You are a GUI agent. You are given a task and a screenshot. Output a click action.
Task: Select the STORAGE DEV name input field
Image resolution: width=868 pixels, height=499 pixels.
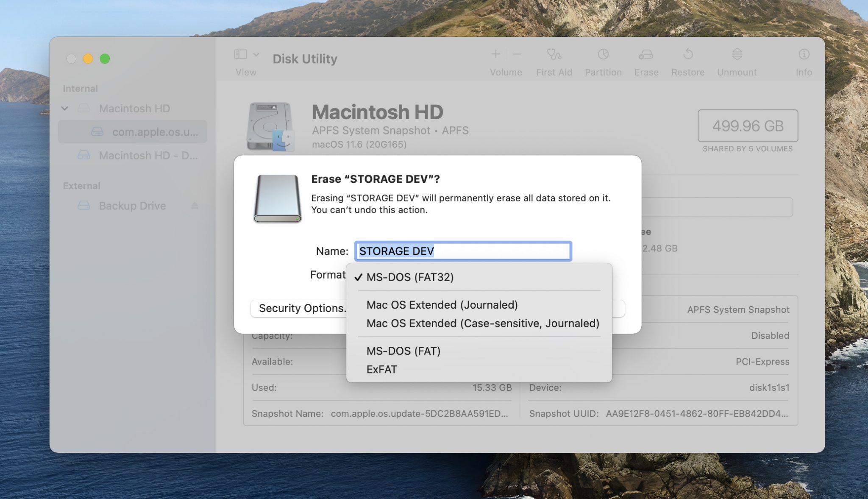(462, 251)
